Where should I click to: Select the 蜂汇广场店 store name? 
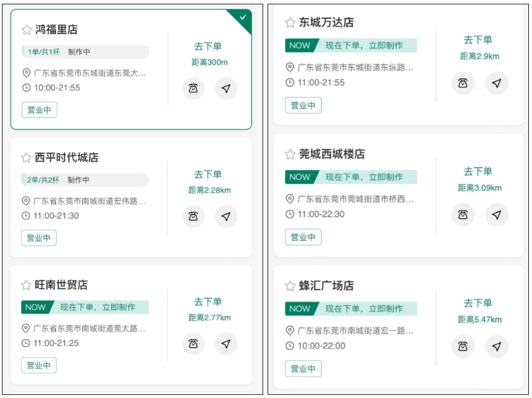click(327, 285)
